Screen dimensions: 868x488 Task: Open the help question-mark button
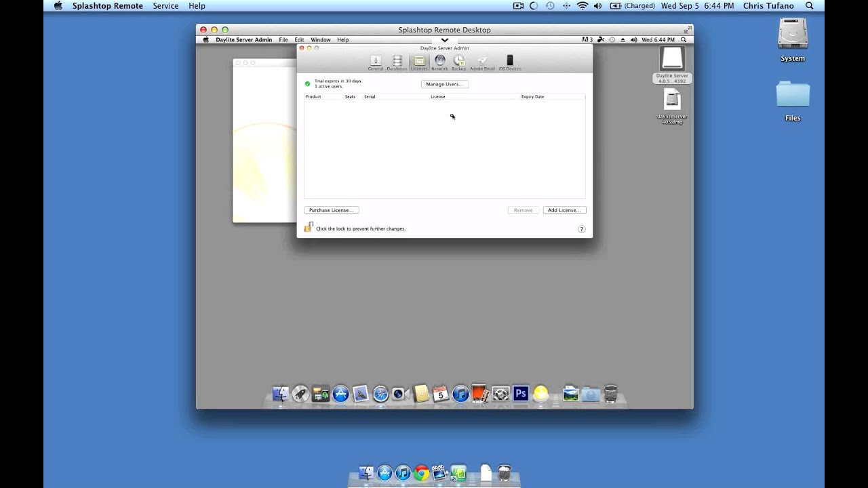tap(581, 229)
